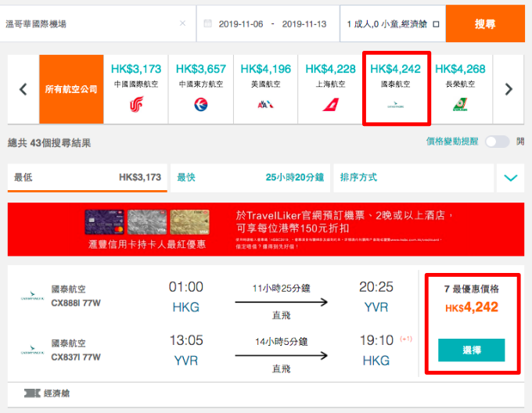The width and height of the screenshot is (532, 413).
Task: Filter by 中國國際航空 HK$3,173
Action: click(136, 89)
